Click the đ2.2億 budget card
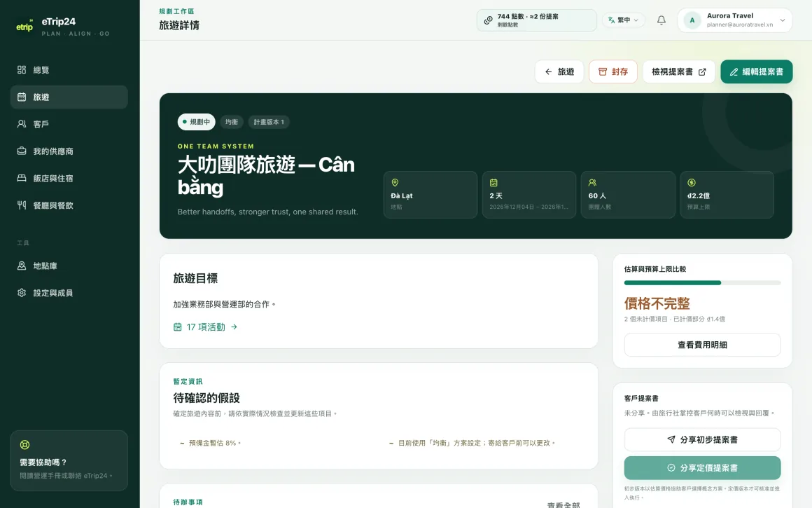This screenshot has width=812, height=508. pos(727,194)
